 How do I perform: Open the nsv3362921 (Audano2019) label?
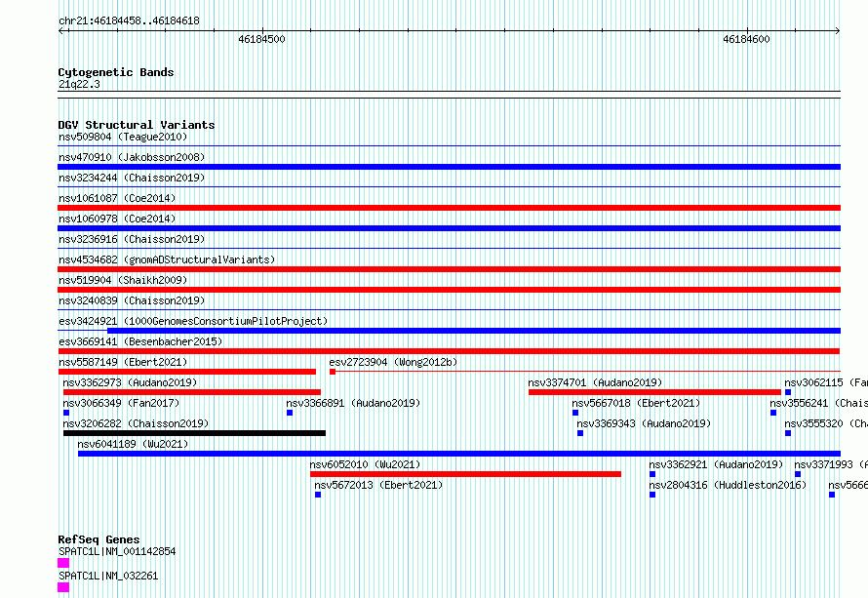[716, 464]
